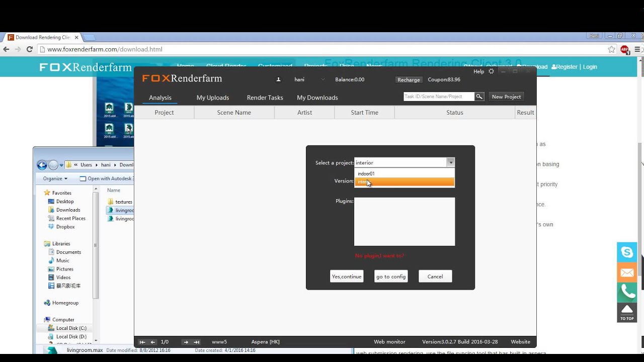Click the Recharge button
Screen dimensions: 644x362
click(409, 79)
